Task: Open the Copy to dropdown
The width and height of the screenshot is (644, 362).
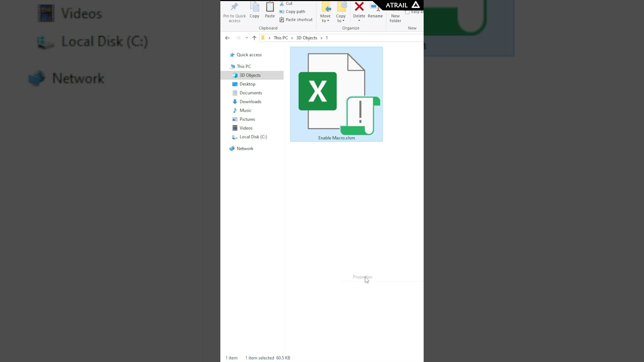Action: pyautogui.click(x=341, y=12)
